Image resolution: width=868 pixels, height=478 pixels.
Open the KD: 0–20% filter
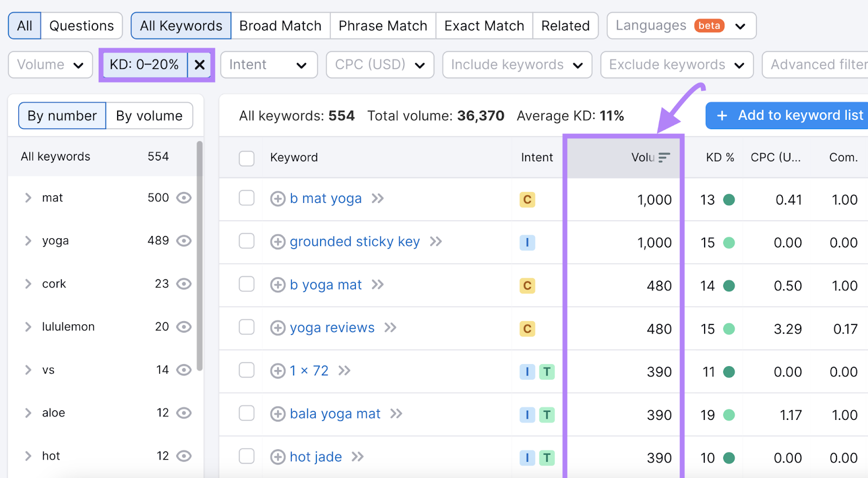pos(144,65)
